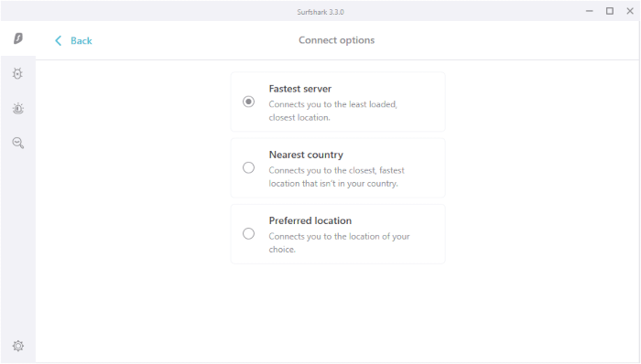
Task: Click the Connect options page heading
Action: tap(336, 40)
